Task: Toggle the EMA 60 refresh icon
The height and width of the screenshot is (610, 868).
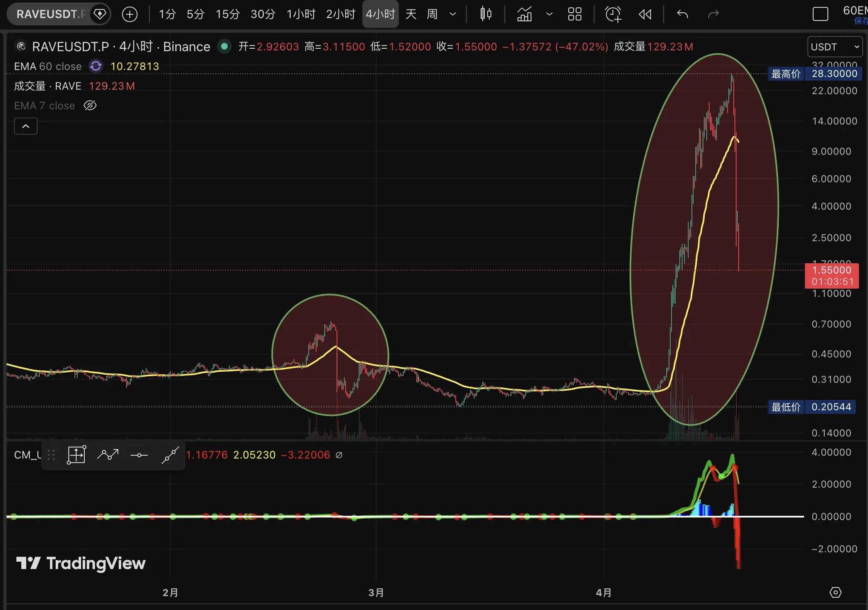Action: click(96, 66)
